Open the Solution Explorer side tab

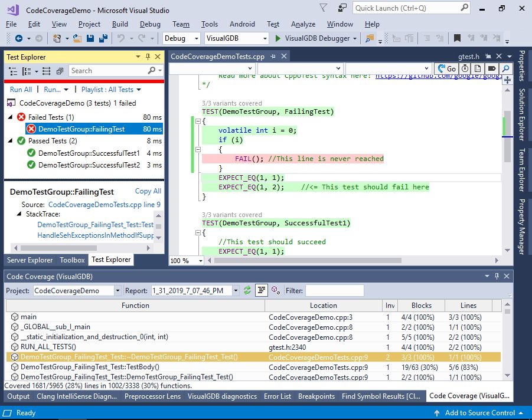pos(522,114)
